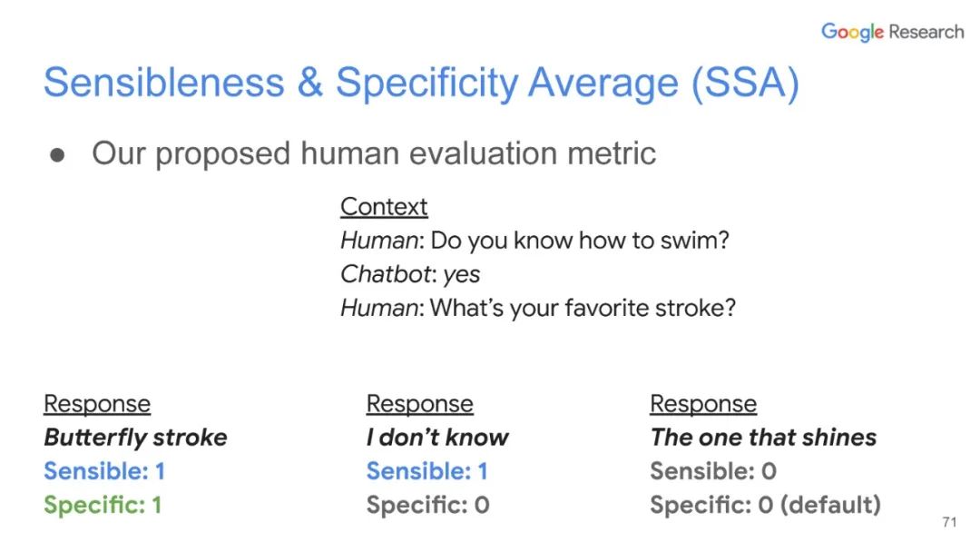Select the 'I don't know' response text

pyautogui.click(x=437, y=438)
